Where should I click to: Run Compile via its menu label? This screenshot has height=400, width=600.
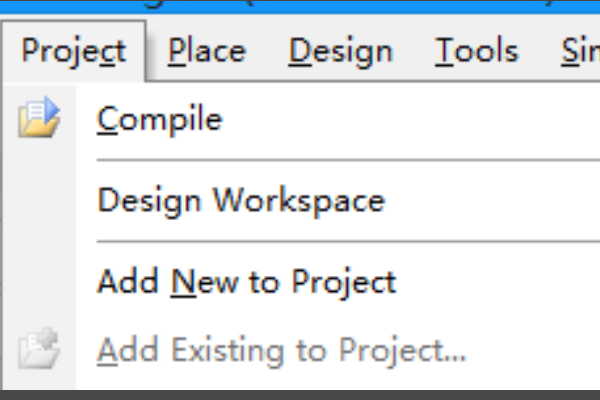coord(160,120)
